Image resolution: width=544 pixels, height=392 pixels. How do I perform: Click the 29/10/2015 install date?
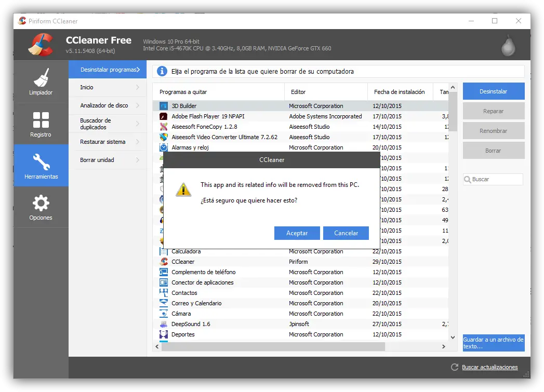pos(387,262)
